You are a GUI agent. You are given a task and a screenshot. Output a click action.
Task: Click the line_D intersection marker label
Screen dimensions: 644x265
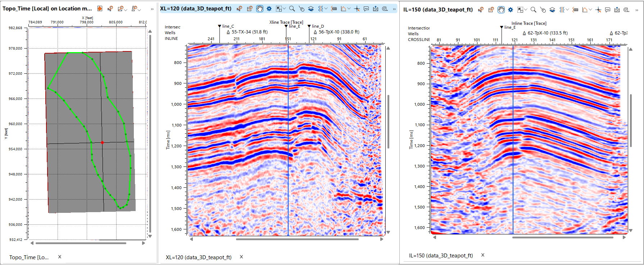(318, 26)
